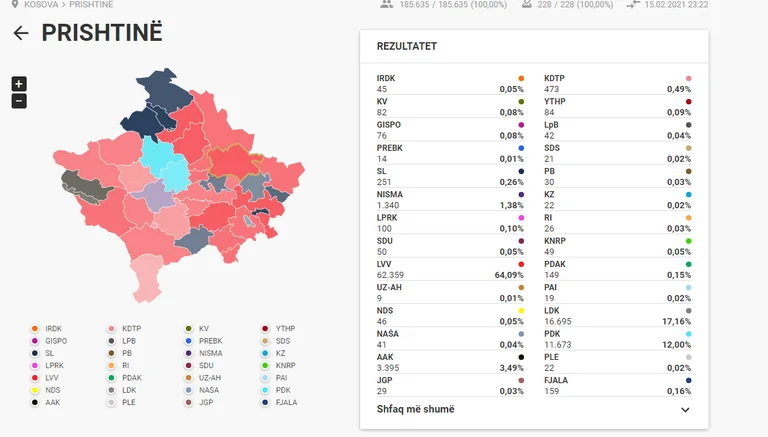Click the olive-gray western region on map
768x437 pixels.
pyautogui.click(x=85, y=187)
